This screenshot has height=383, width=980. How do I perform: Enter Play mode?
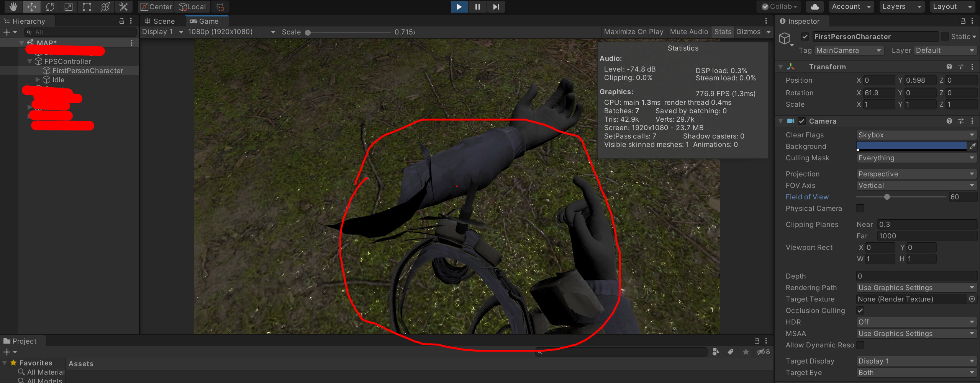459,7
